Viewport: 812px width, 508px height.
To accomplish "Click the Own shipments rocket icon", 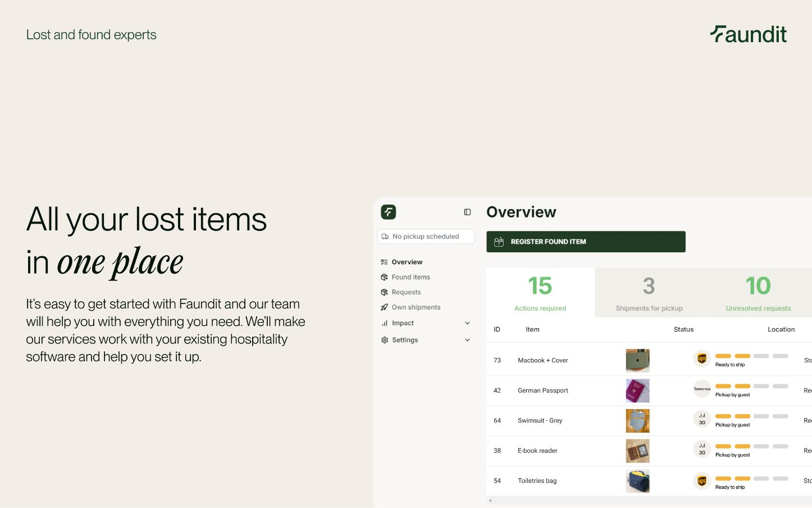I will click(x=384, y=307).
